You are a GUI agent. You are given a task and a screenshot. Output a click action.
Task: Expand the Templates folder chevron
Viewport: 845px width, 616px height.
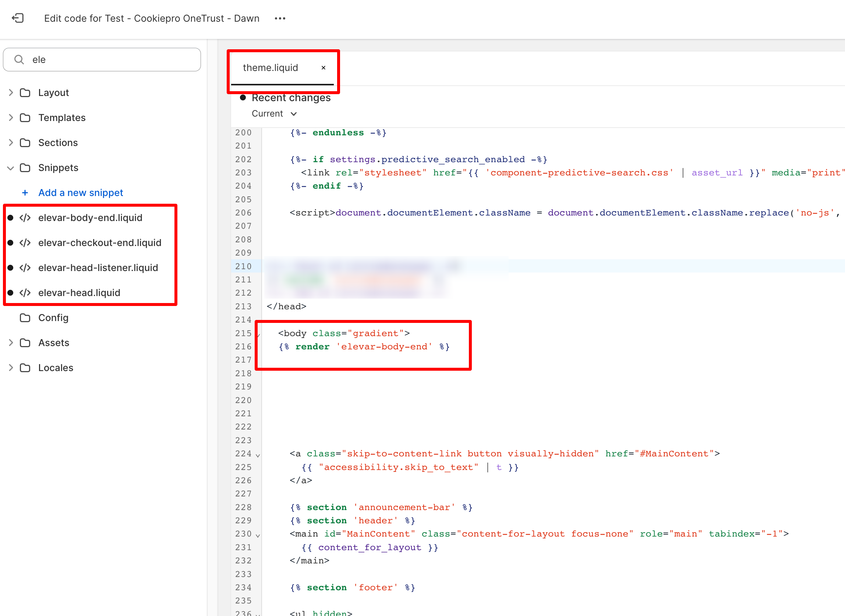(x=11, y=117)
